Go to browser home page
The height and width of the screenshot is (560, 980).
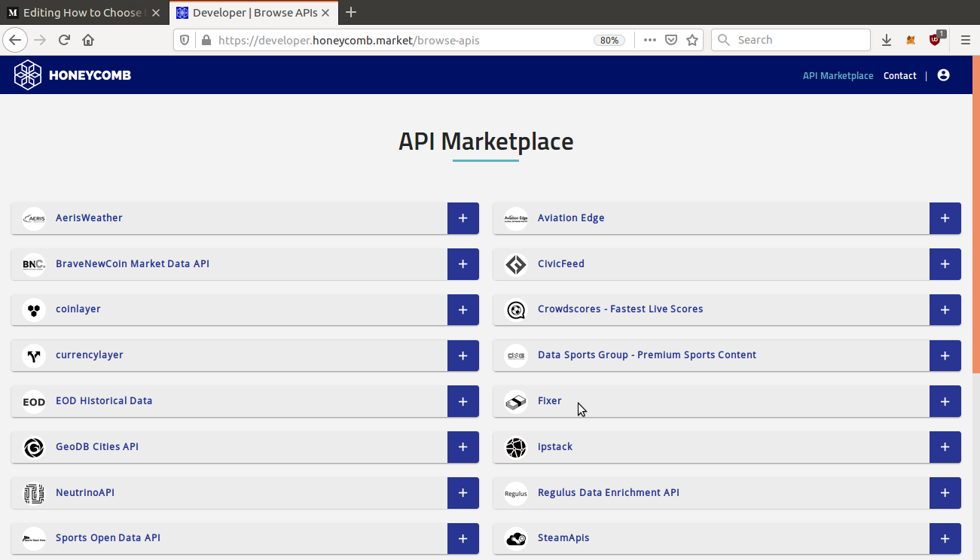click(88, 40)
